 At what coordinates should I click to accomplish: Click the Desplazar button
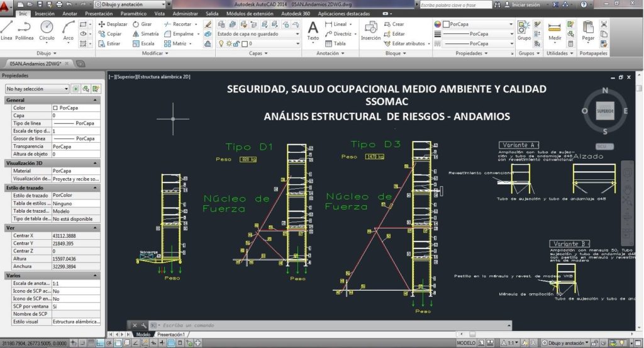click(x=113, y=24)
